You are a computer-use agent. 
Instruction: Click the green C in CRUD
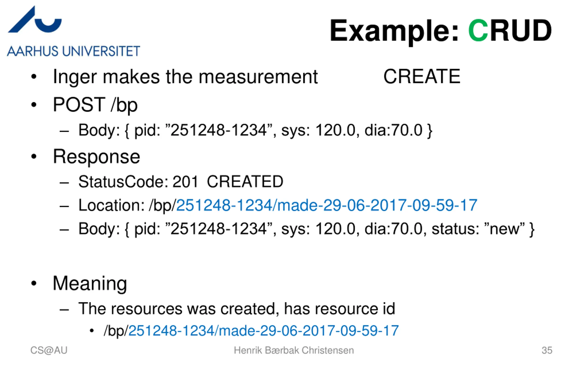pyautogui.click(x=478, y=31)
